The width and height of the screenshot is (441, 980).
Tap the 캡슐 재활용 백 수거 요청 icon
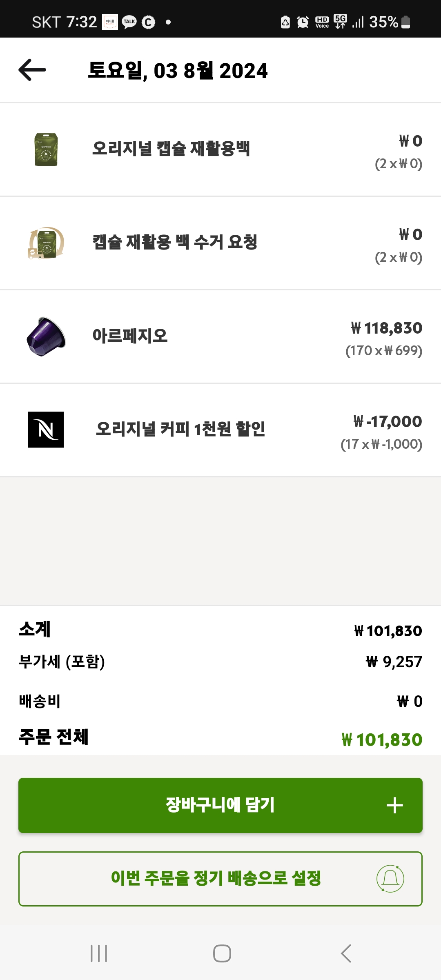pyautogui.click(x=46, y=243)
